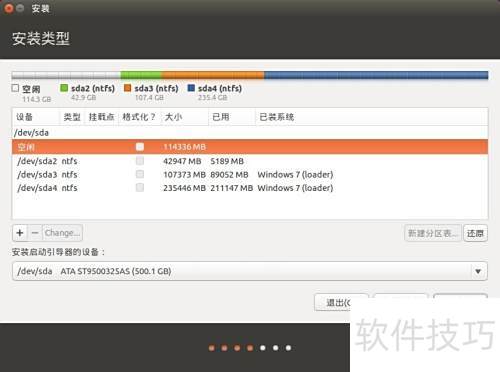Click the 89052 MB used value

point(229,174)
